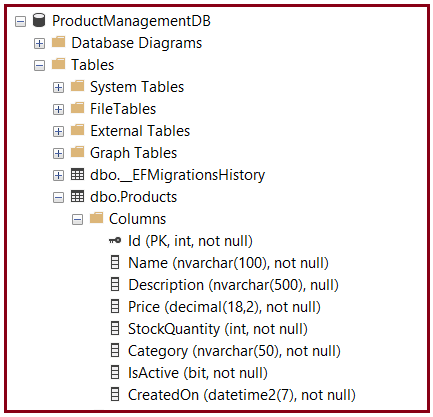Select 'Id (PK, int, not null)' column
The width and height of the screenshot is (433, 417).
coord(190,241)
